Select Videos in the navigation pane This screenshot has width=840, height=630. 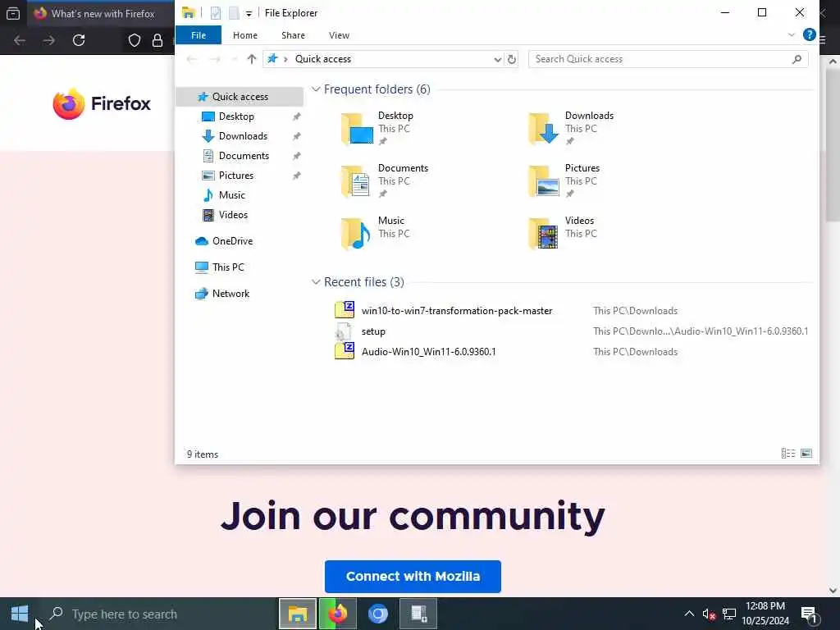point(232,215)
